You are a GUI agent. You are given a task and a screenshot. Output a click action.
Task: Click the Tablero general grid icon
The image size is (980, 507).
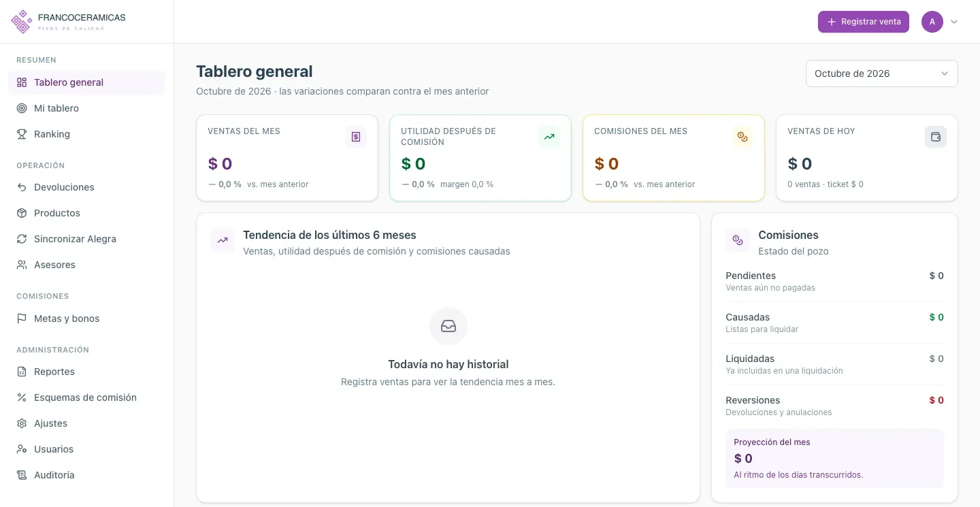(22, 82)
